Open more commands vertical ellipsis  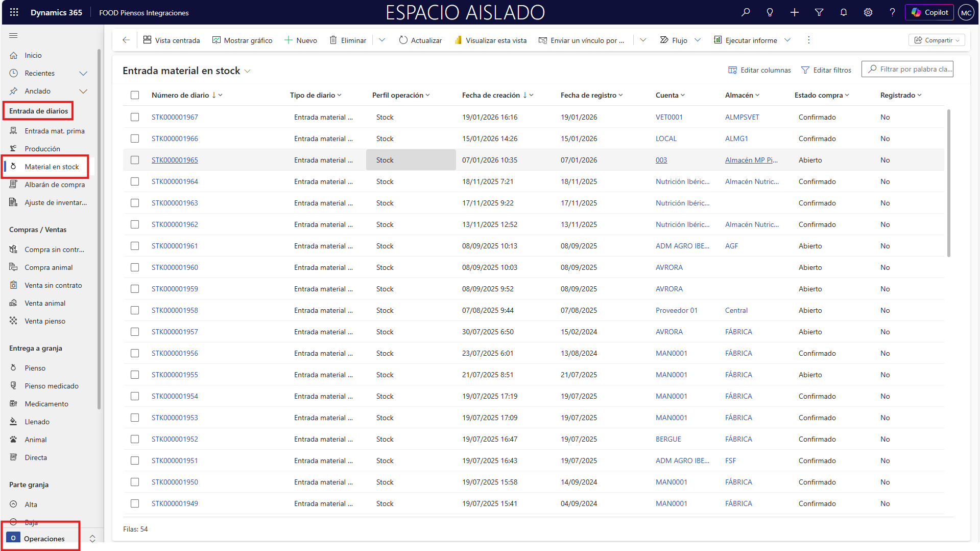pyautogui.click(x=808, y=40)
